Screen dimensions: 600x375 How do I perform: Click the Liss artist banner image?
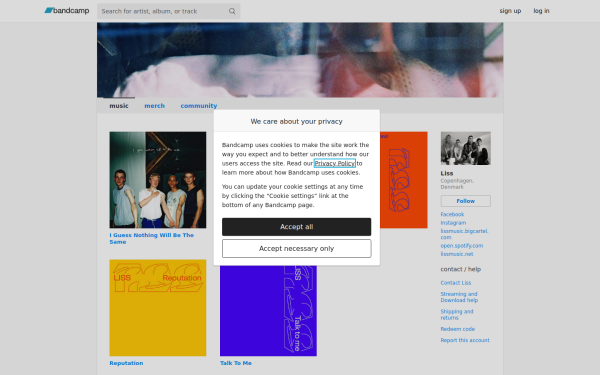click(300, 60)
